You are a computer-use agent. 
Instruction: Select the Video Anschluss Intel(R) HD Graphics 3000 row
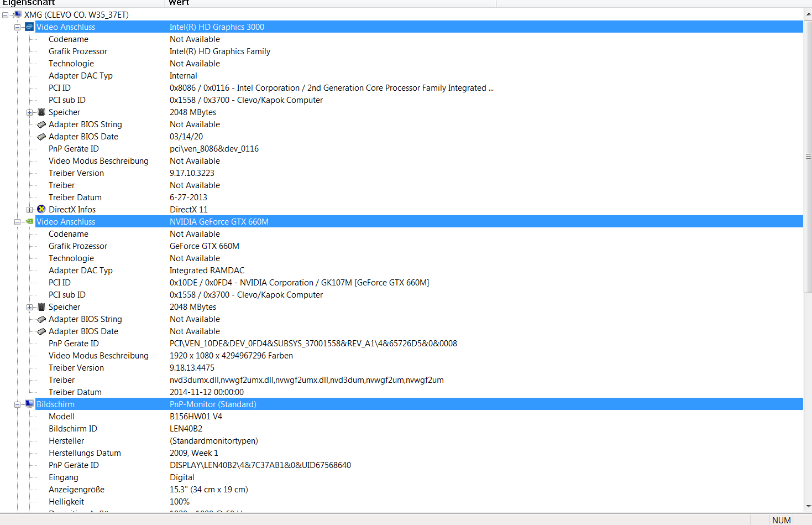point(419,27)
